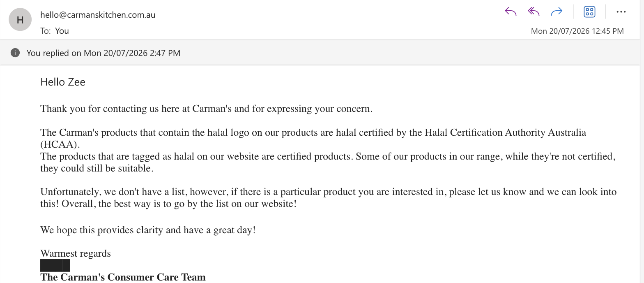Click the received timestamp Mon 20/07/2026 12:45 PM
644x283 pixels.
pyautogui.click(x=577, y=31)
